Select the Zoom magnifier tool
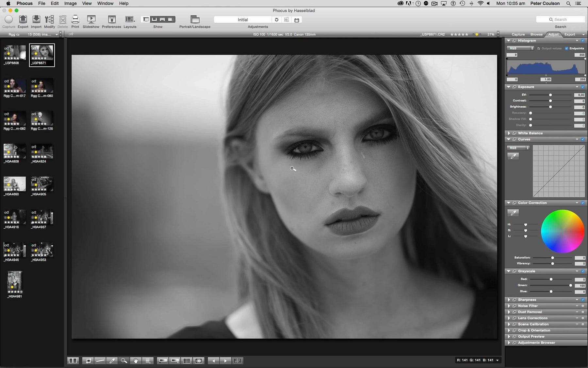 click(124, 360)
